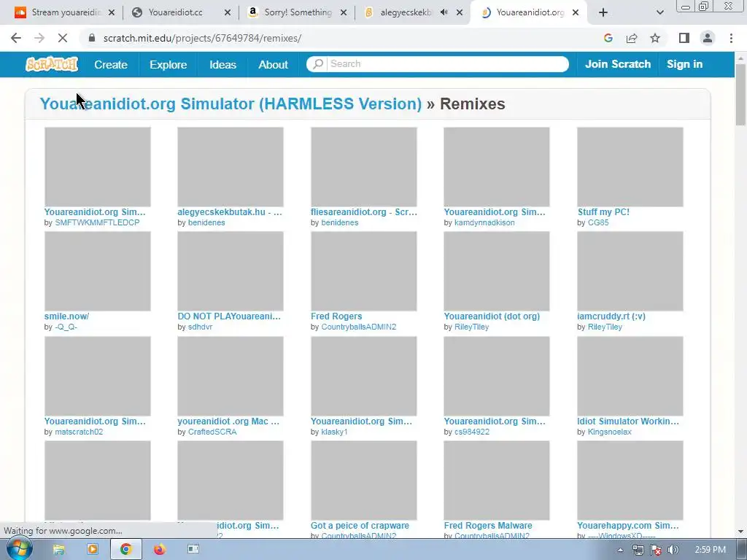Click the browser address bar URL
Screen dimensions: 747x560
tap(203, 38)
